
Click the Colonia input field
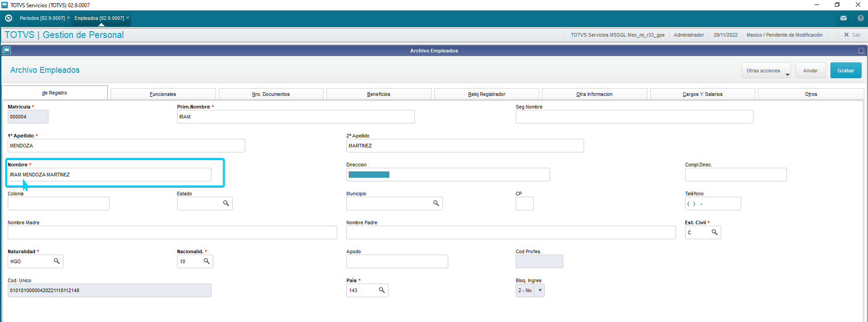(58, 204)
